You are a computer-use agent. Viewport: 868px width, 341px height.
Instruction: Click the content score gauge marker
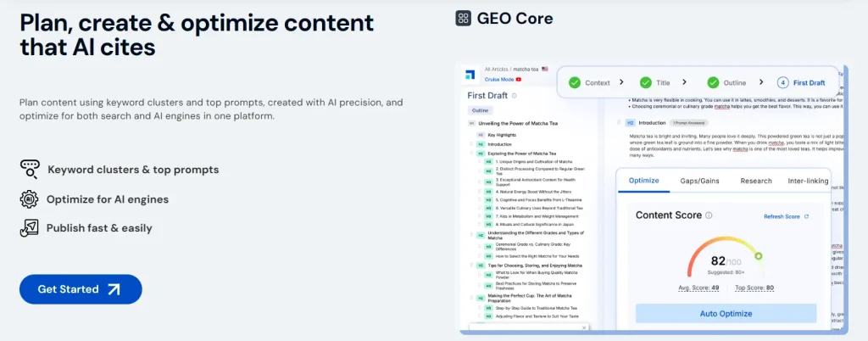(758, 255)
